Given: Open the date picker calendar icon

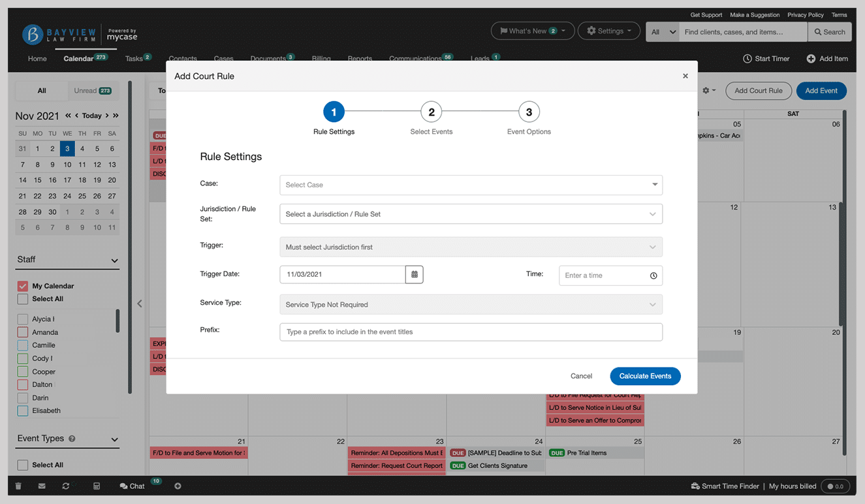Looking at the screenshot, I should tap(414, 274).
